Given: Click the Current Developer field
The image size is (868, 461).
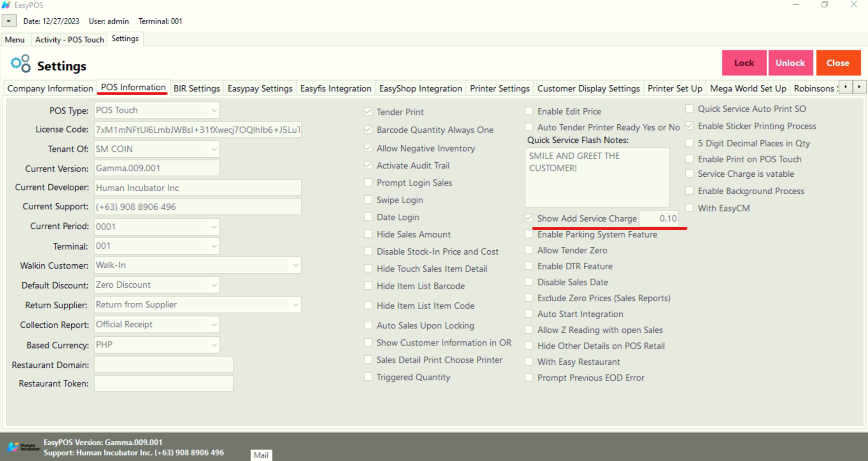Looking at the screenshot, I should pyautogui.click(x=198, y=188).
